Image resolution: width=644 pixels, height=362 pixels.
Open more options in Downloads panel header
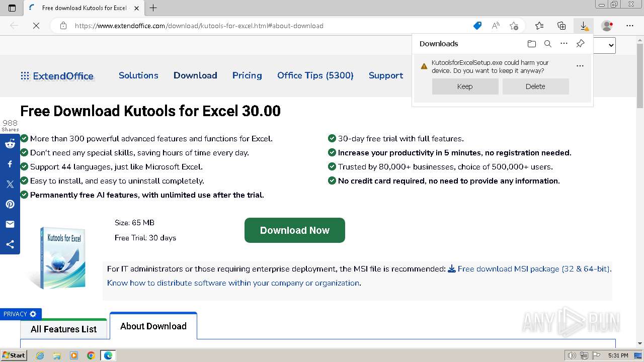point(564,44)
